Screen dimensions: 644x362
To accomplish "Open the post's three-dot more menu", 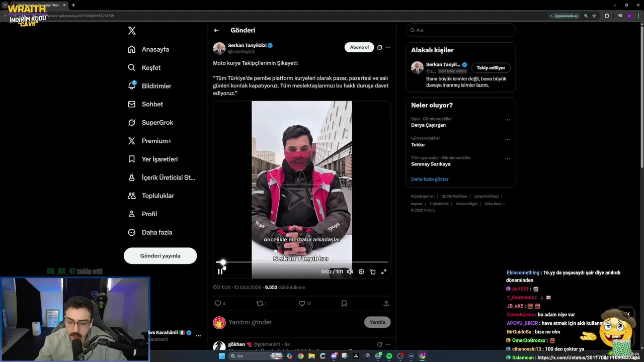I will tap(388, 47).
